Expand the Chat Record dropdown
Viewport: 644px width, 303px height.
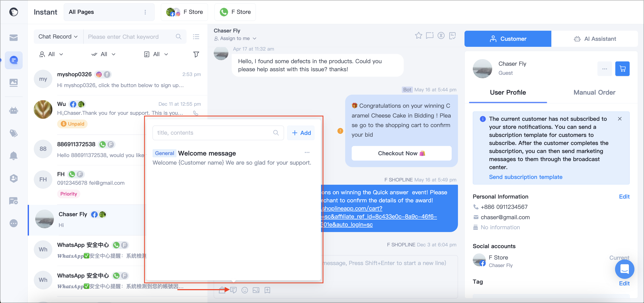tap(58, 37)
